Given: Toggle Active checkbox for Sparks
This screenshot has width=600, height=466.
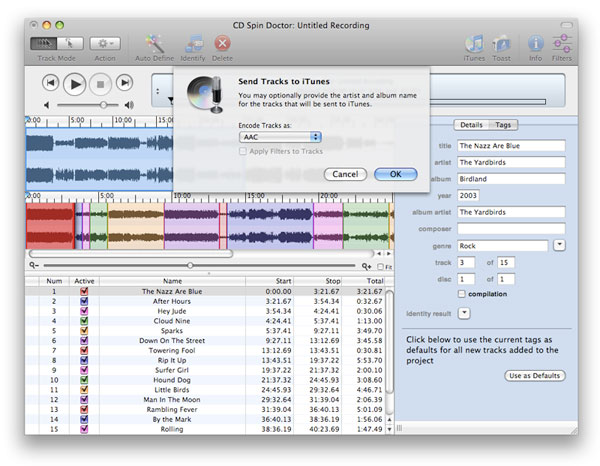Looking at the screenshot, I should [84, 331].
